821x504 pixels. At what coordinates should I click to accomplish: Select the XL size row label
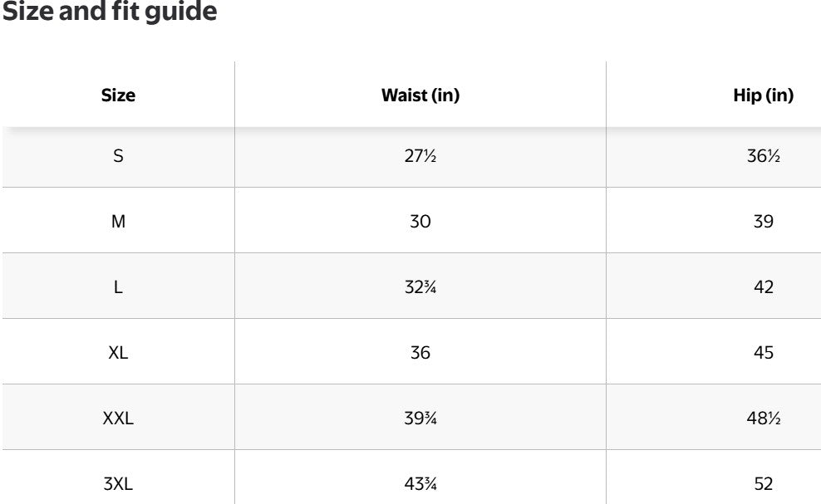pyautogui.click(x=118, y=352)
